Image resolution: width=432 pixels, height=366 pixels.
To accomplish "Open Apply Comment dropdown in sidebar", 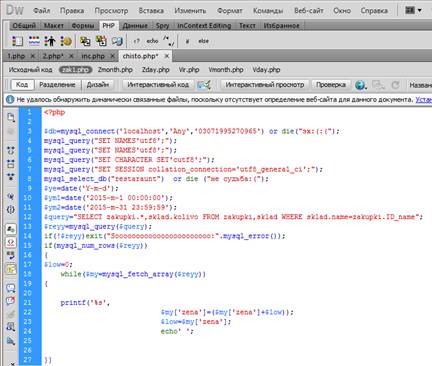I will tap(11, 287).
